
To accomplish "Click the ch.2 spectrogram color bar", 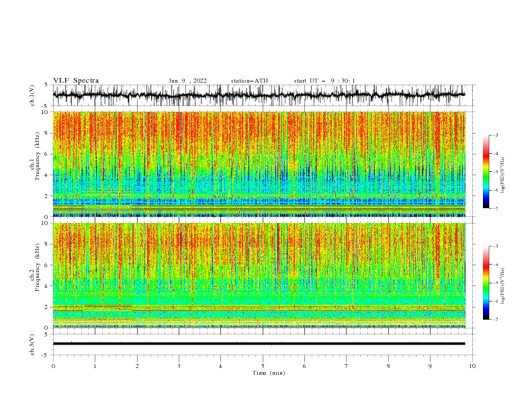I will pos(486,283).
